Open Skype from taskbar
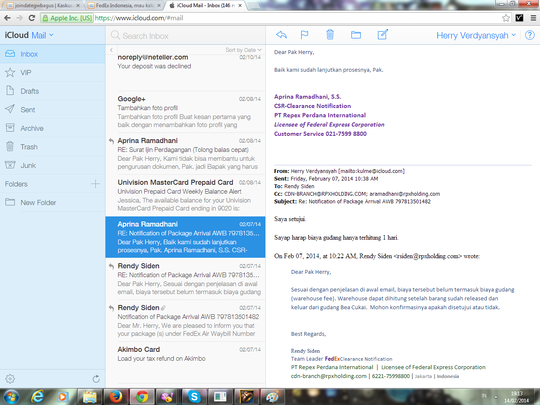 (x=194, y=397)
